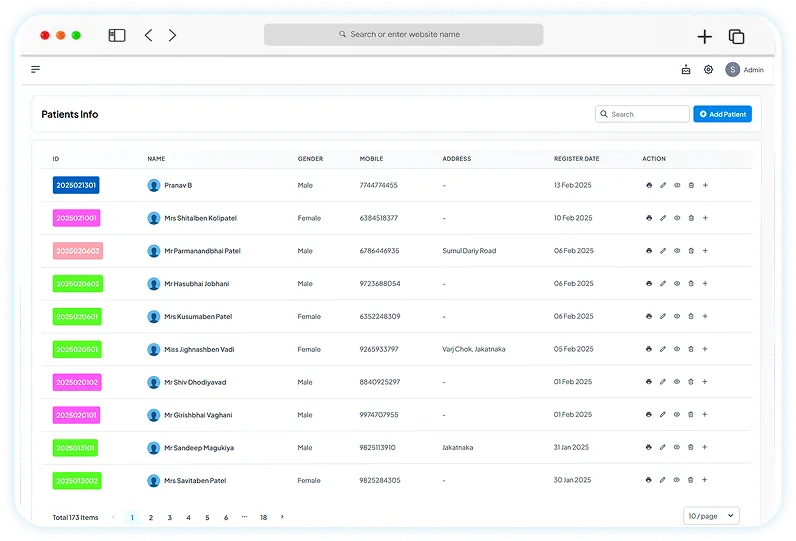Expand the pagination ellipsis
This screenshot has width=796, height=541.
[x=245, y=517]
